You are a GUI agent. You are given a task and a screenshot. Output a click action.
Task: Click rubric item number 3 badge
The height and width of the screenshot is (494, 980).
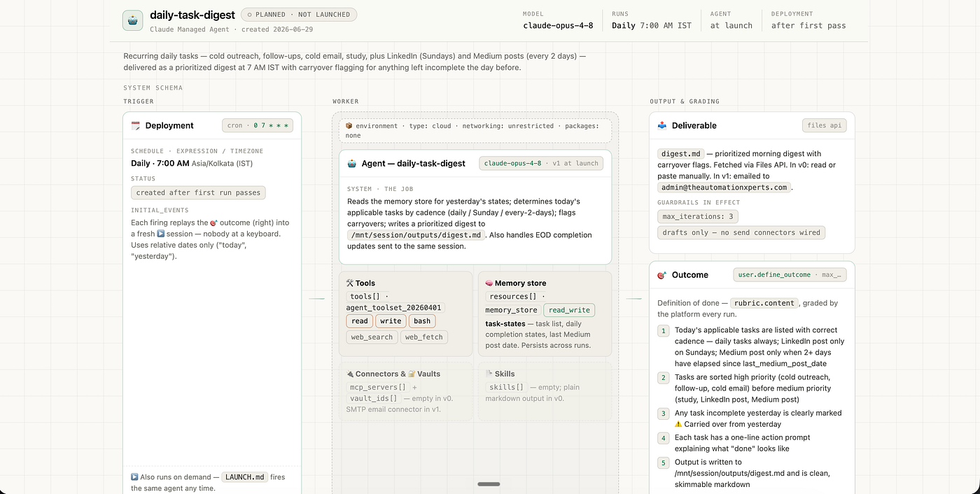[x=664, y=414]
